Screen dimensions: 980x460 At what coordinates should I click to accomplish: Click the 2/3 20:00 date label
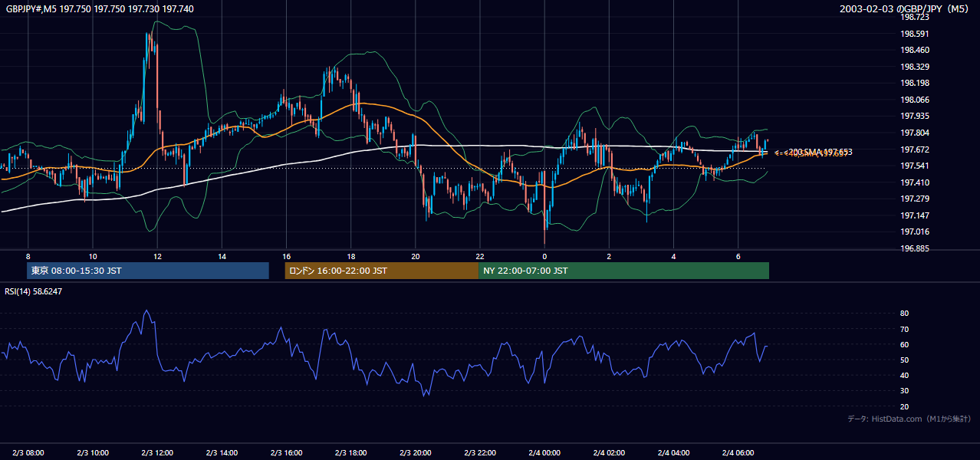[x=415, y=452]
